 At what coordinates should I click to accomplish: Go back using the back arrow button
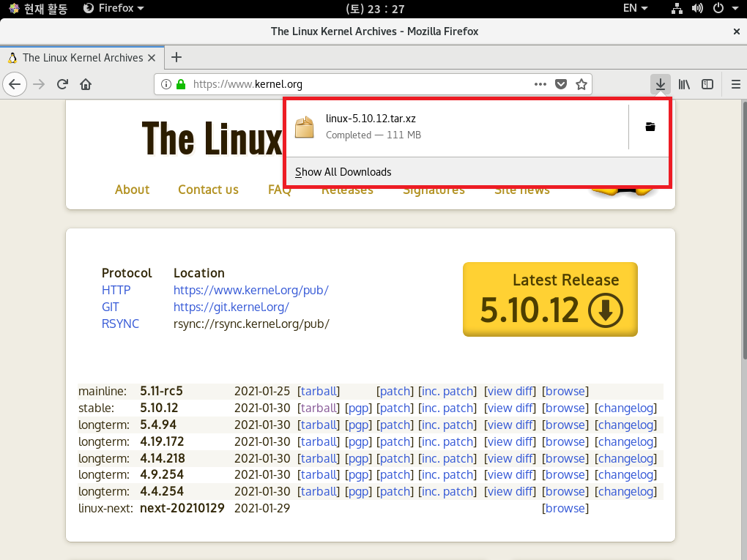[x=15, y=85]
